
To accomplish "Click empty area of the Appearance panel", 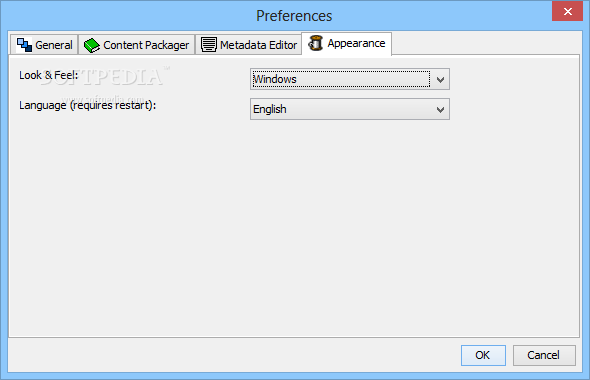I will click(x=293, y=226).
